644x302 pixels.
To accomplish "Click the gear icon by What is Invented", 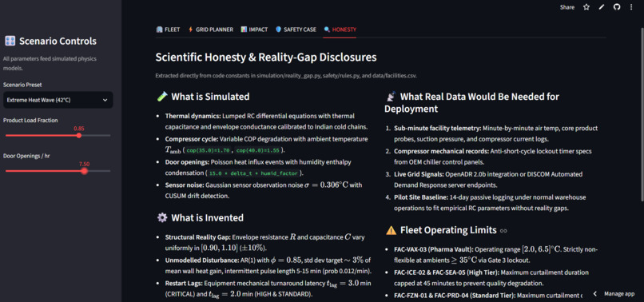I will 162,218.
